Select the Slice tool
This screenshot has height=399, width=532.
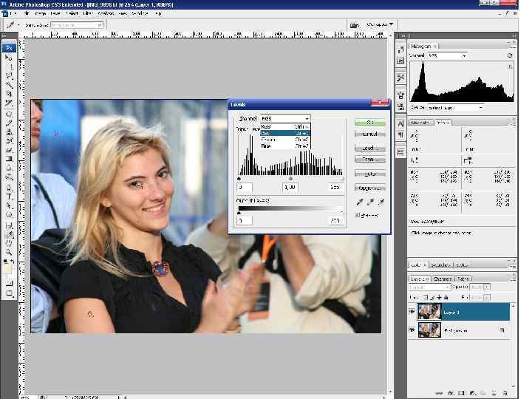tap(9, 102)
